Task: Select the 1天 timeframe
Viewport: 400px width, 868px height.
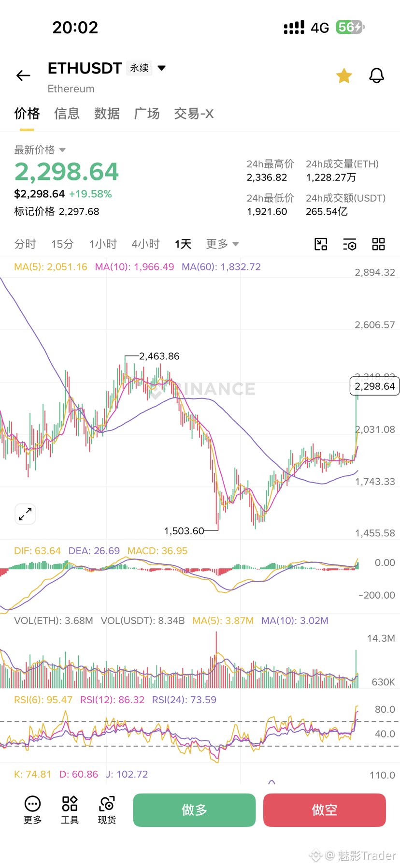Action: [183, 244]
